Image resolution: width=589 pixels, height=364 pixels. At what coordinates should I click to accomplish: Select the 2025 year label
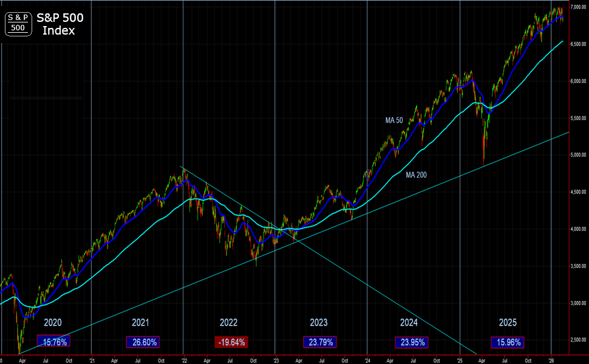point(507,323)
